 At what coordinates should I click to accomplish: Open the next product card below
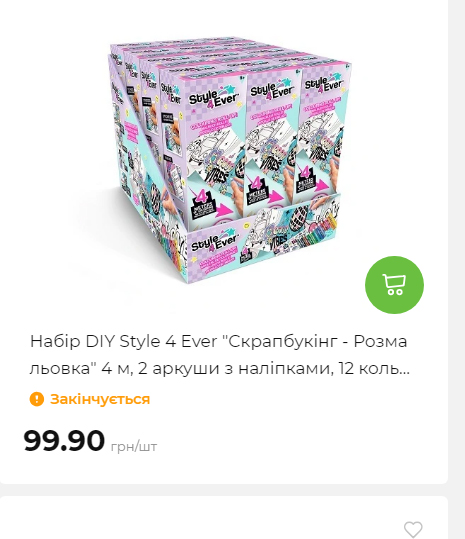(224, 517)
